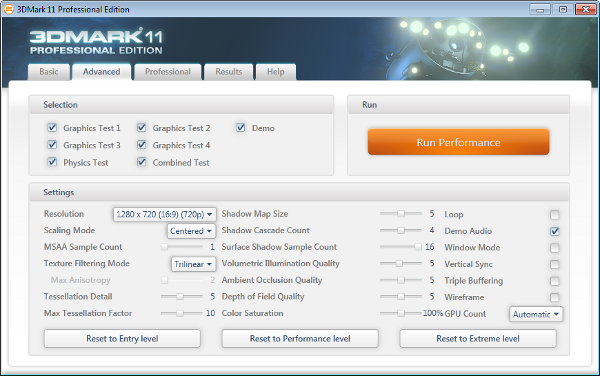Click the Color Saturation slider
This screenshot has height=376, width=600.
[401, 313]
